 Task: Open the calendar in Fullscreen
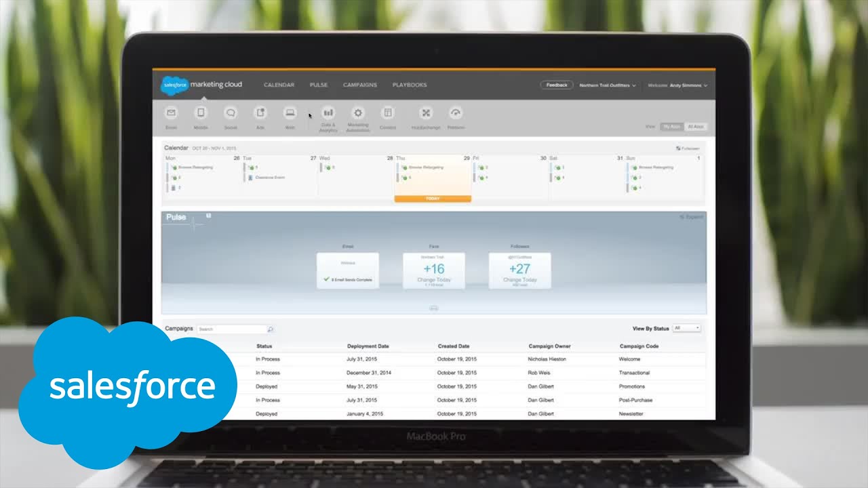tap(688, 148)
